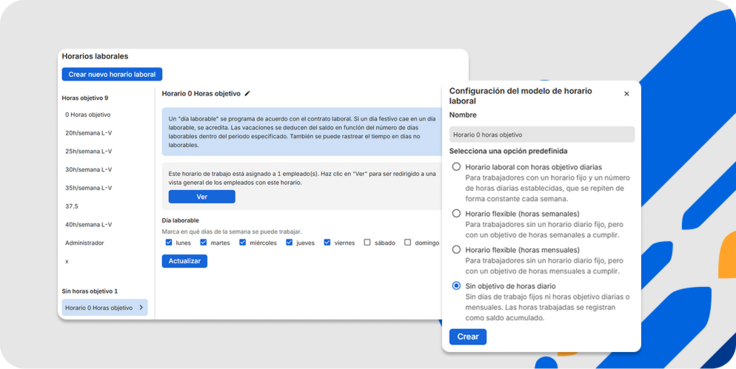Check the domingo checkbox
The width and height of the screenshot is (736, 369).
click(x=407, y=243)
